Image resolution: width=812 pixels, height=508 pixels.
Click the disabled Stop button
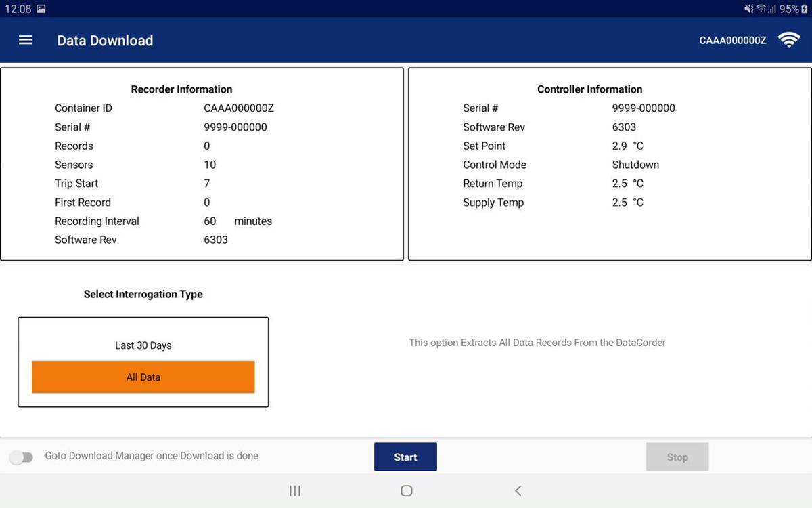677,457
